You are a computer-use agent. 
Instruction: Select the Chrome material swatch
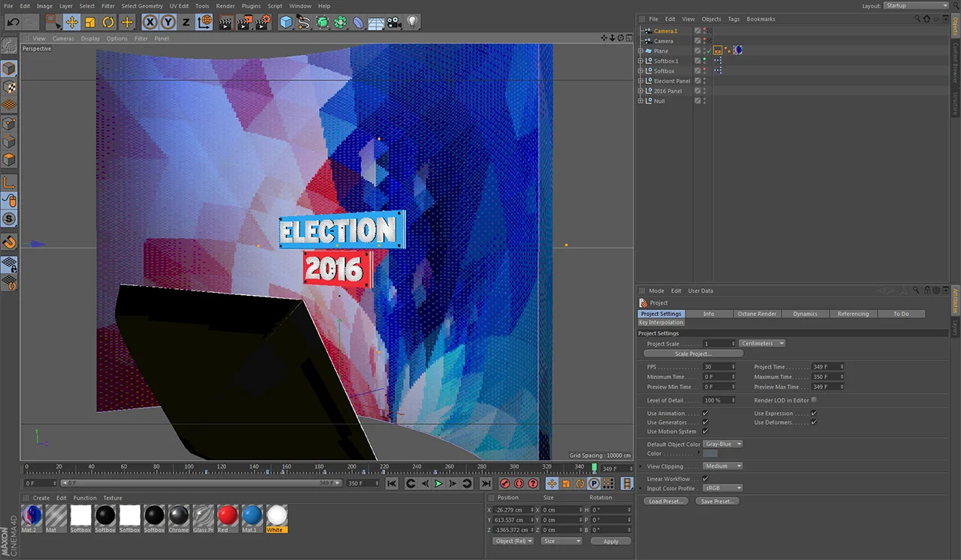pyautogui.click(x=179, y=515)
